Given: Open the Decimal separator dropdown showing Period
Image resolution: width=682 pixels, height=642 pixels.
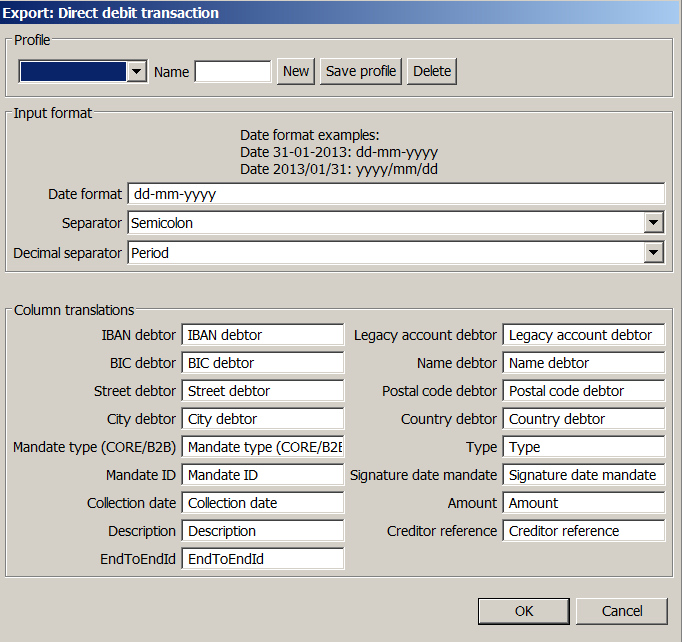Looking at the screenshot, I should [x=396, y=253].
